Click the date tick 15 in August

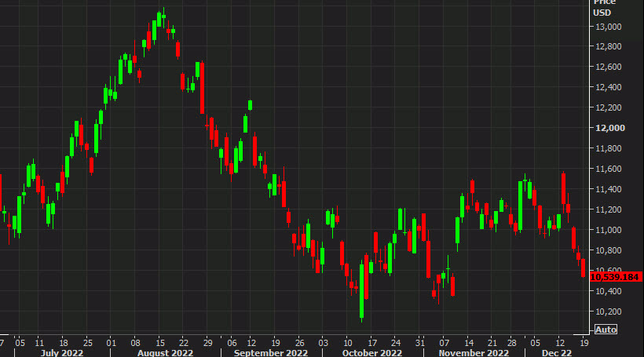[x=160, y=343]
